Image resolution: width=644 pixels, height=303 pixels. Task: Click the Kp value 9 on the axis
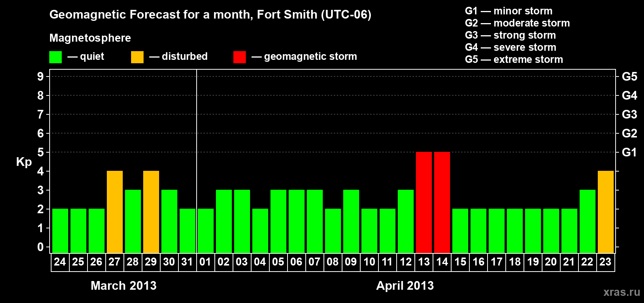[x=41, y=77]
